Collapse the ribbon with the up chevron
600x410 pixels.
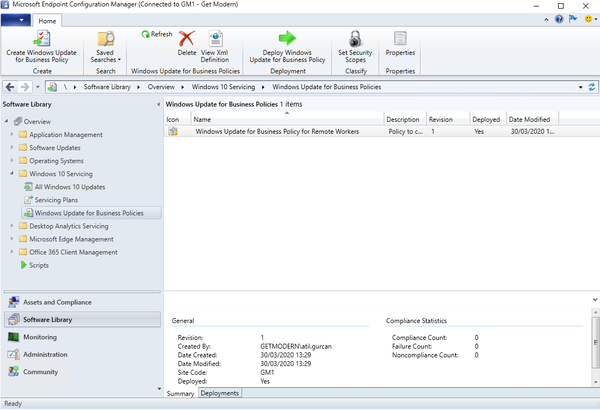(x=546, y=20)
